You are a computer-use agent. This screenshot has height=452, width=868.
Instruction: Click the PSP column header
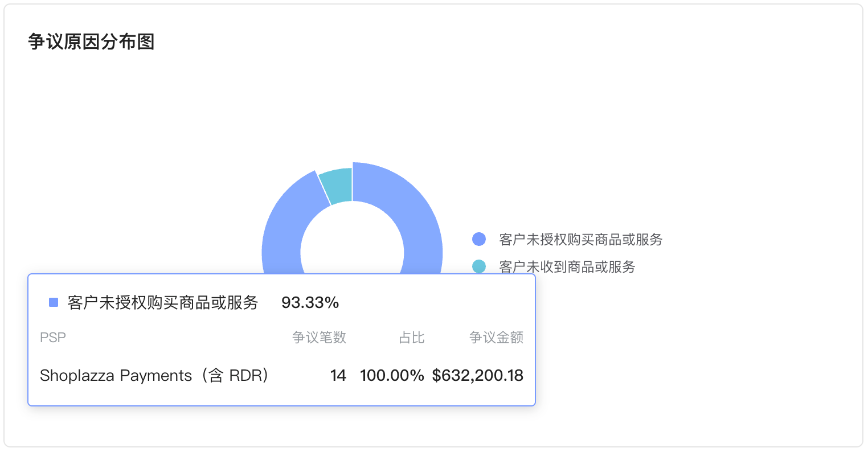point(53,338)
